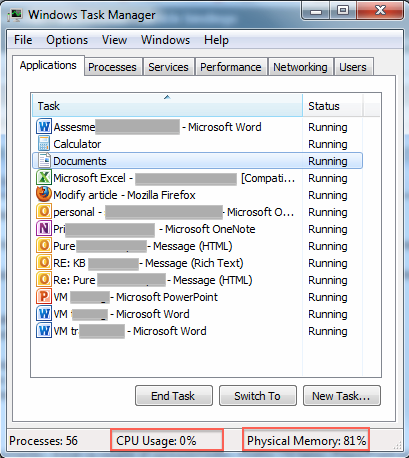Switch to the Networking tab
Image resolution: width=409 pixels, height=458 pixels.
pyautogui.click(x=300, y=67)
